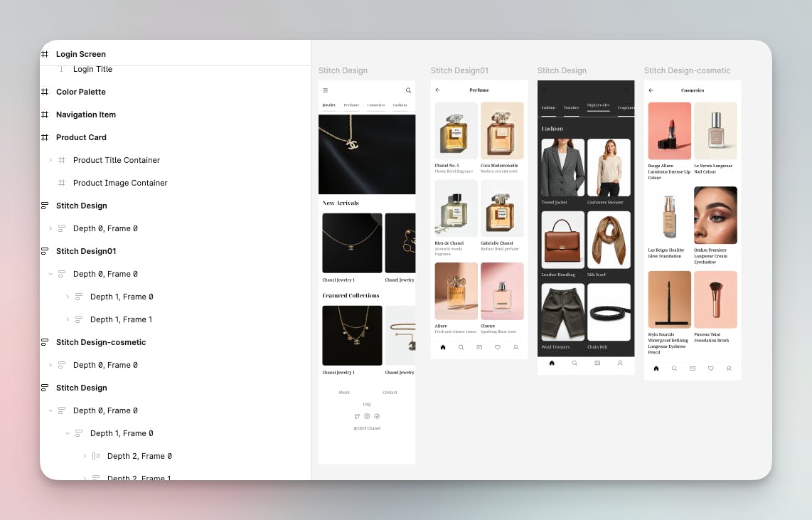812x520 pixels.
Task: Click the horizontal layout icon of Depth 2, Frame 0
Action: pyautogui.click(x=96, y=456)
